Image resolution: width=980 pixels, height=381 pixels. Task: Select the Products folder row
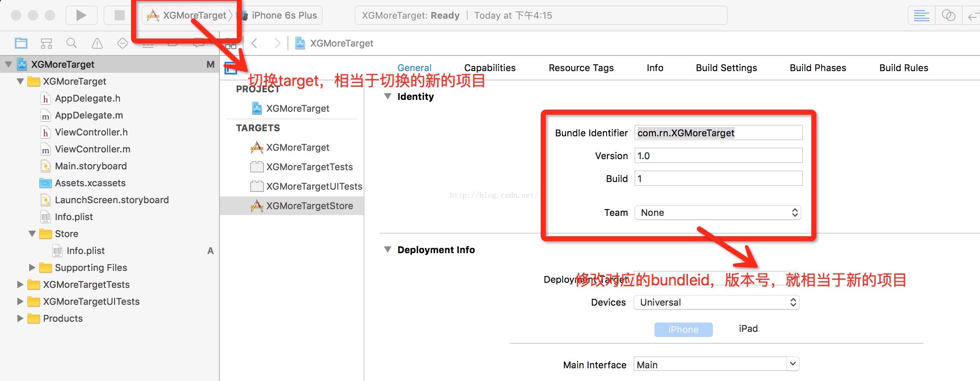(x=110, y=318)
